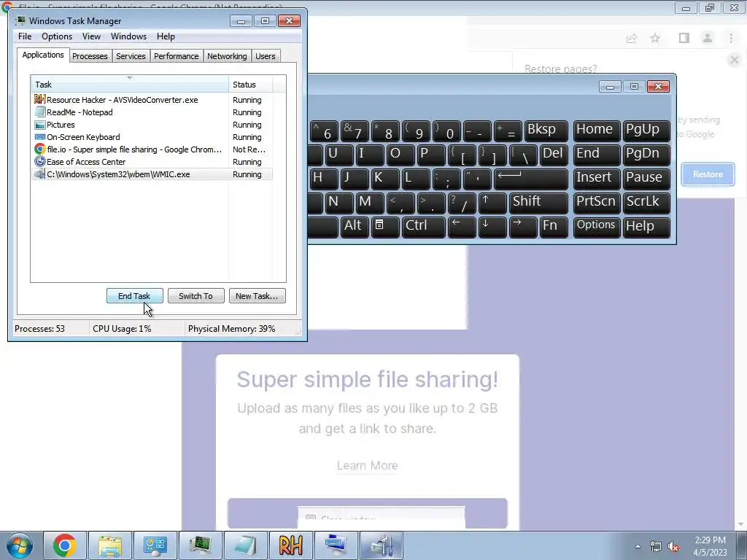
Task: Select the file.io Chrome task row
Action: coord(152,149)
